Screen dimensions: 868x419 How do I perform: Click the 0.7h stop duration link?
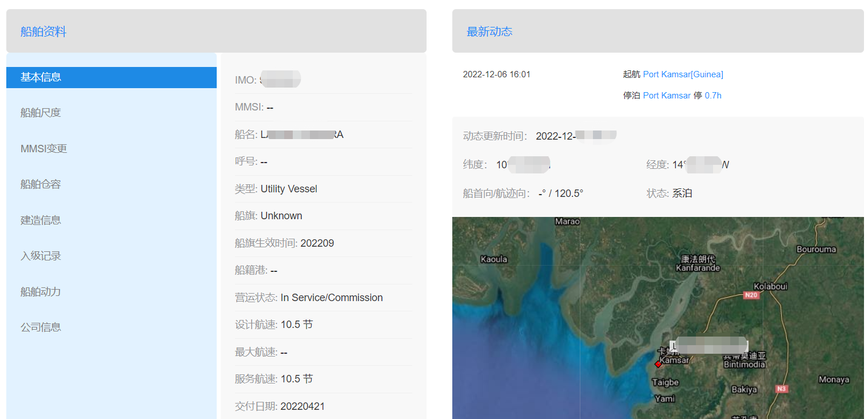[713, 96]
